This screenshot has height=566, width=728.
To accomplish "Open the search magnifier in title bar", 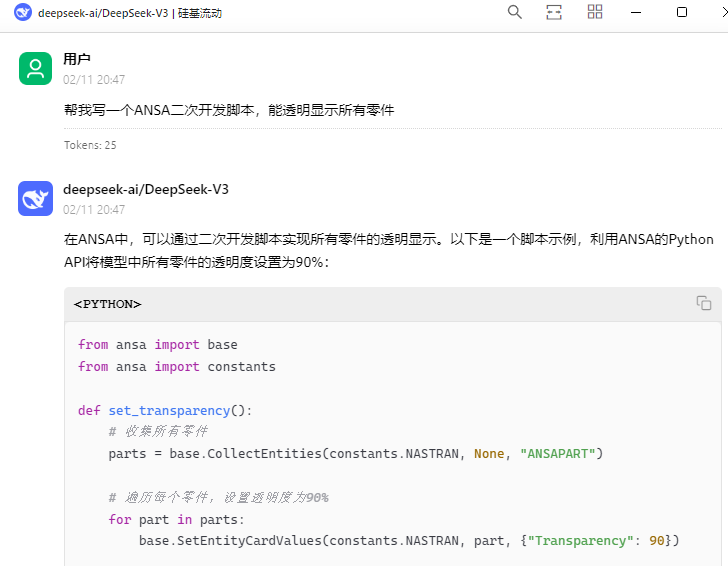I will 514,12.
